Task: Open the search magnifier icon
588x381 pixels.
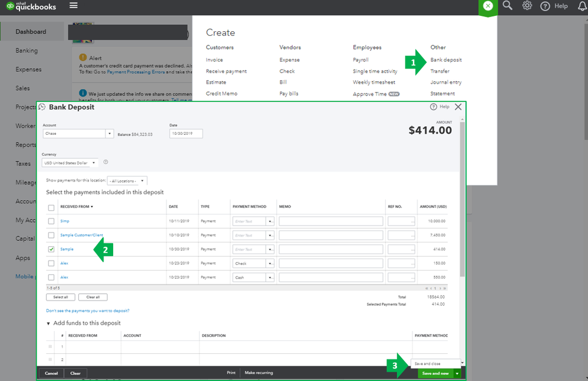Action: click(x=507, y=6)
